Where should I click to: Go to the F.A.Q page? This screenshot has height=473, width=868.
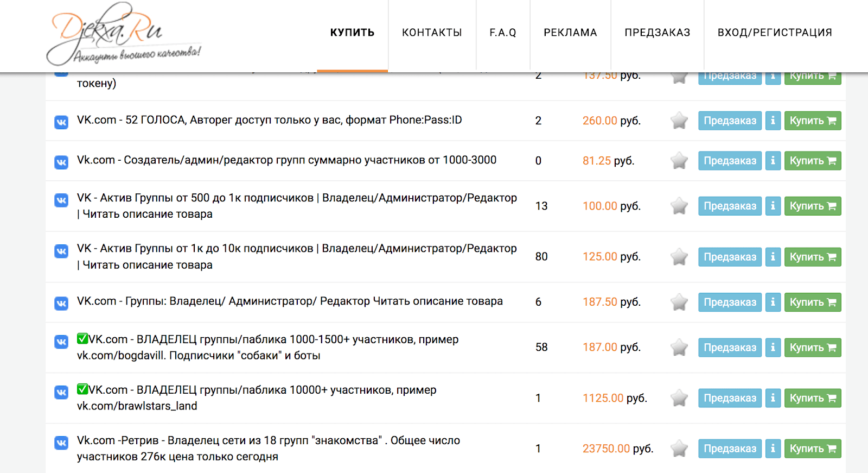[503, 33]
